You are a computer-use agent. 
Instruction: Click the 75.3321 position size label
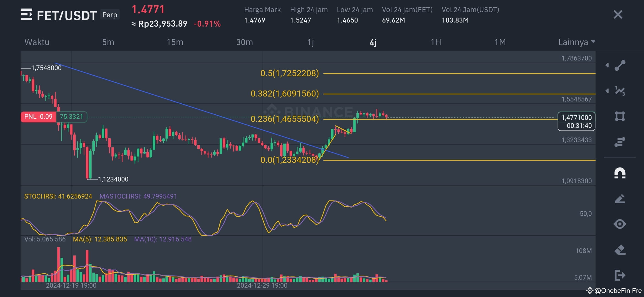point(72,117)
